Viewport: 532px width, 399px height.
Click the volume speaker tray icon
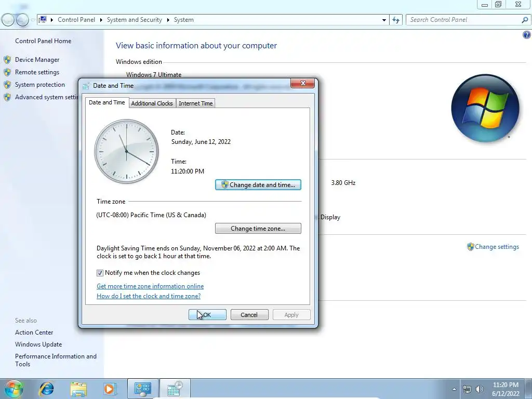pos(480,389)
